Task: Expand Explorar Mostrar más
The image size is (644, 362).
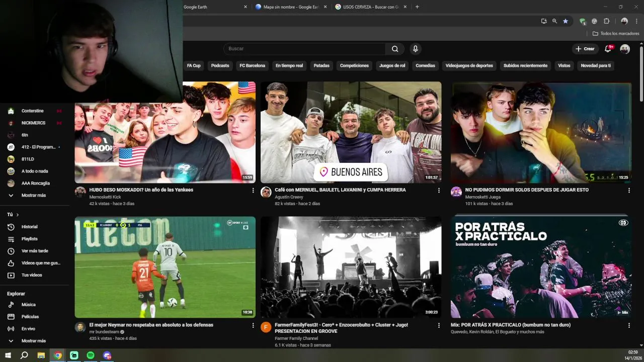Action: [x=34, y=341]
